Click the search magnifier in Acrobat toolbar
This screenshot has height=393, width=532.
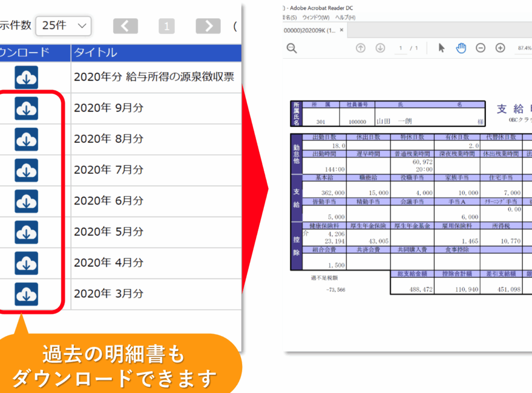(x=292, y=48)
